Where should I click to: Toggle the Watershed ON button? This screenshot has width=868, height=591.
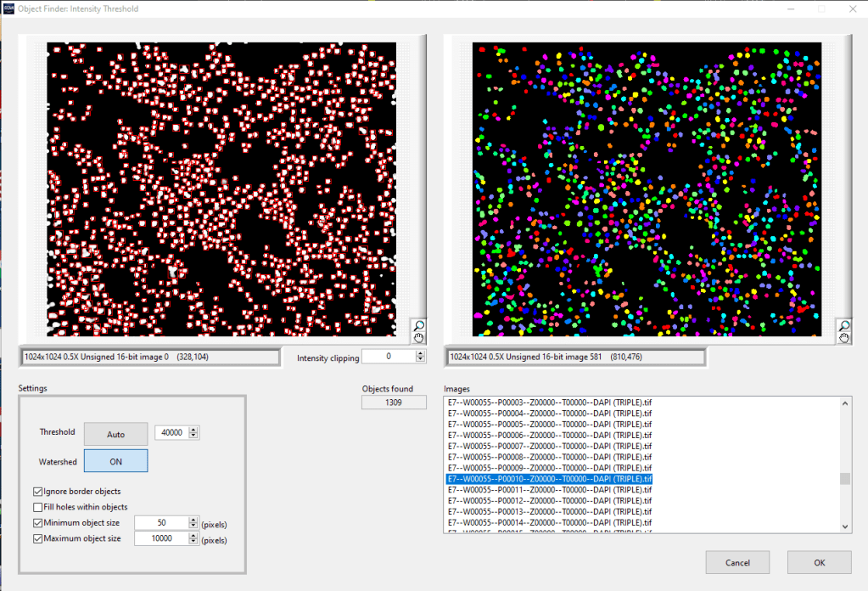(x=115, y=461)
